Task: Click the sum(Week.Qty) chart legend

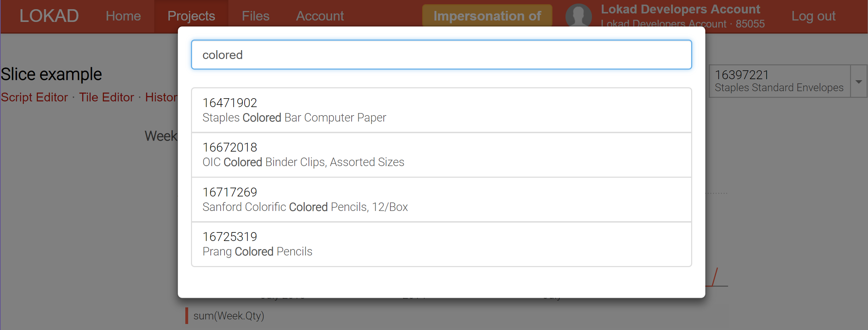Action: click(229, 316)
